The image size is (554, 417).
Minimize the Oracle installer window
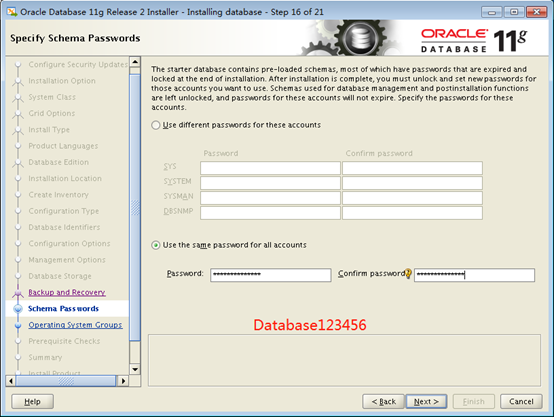tap(491, 12)
